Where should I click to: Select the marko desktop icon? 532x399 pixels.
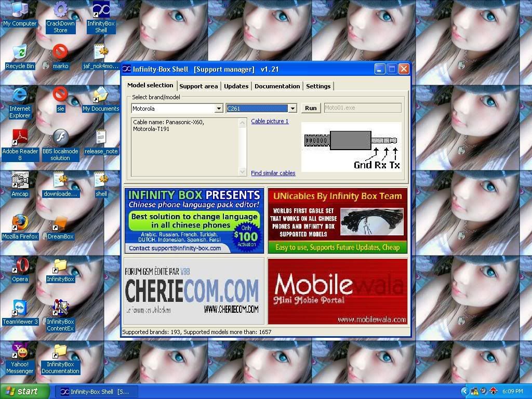pyautogui.click(x=60, y=57)
